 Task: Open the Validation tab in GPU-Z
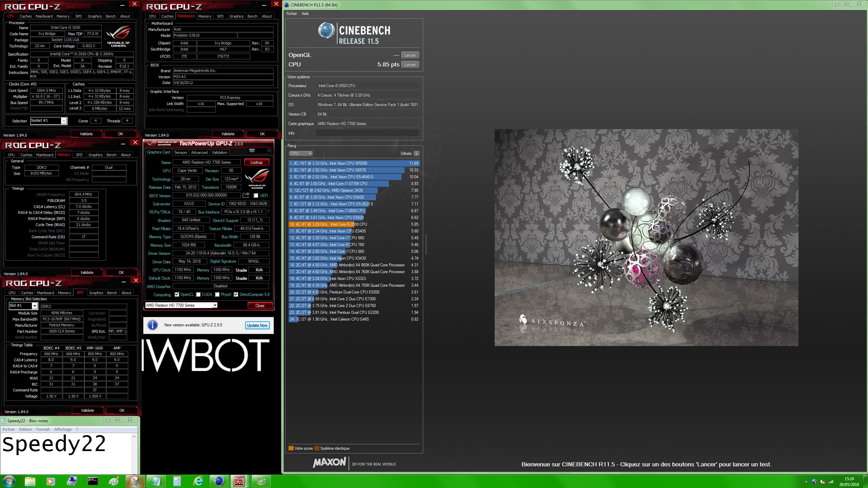tap(220, 152)
